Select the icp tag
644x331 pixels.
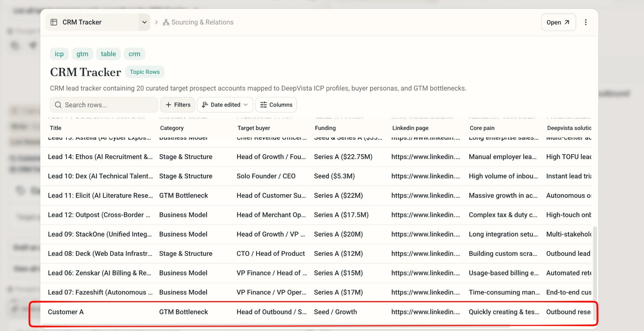coord(59,54)
